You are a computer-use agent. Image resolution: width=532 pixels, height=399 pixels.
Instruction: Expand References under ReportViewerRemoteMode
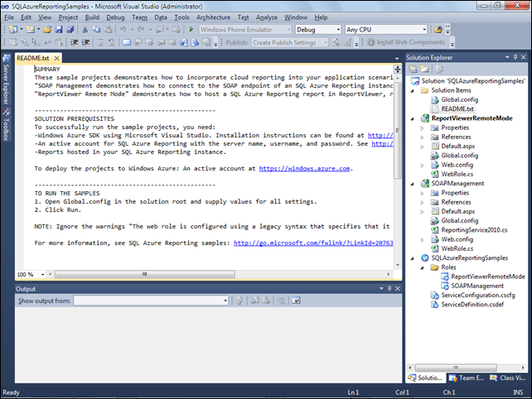(x=423, y=137)
